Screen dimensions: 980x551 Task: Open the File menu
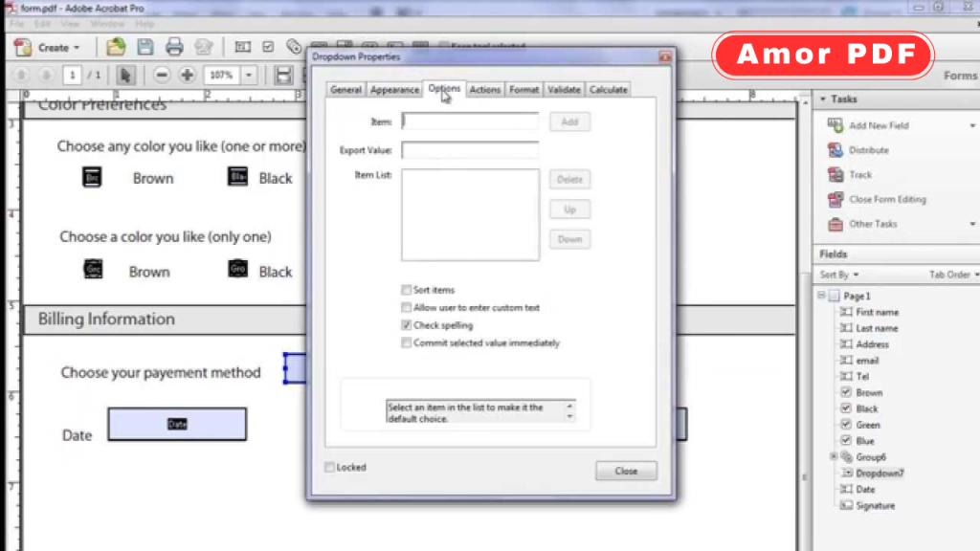click(x=16, y=24)
